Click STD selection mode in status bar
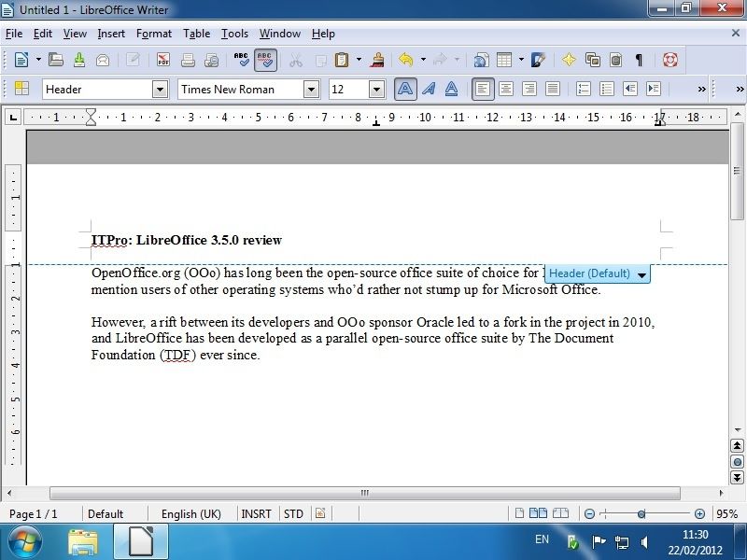This screenshot has height=560, width=747. click(293, 514)
